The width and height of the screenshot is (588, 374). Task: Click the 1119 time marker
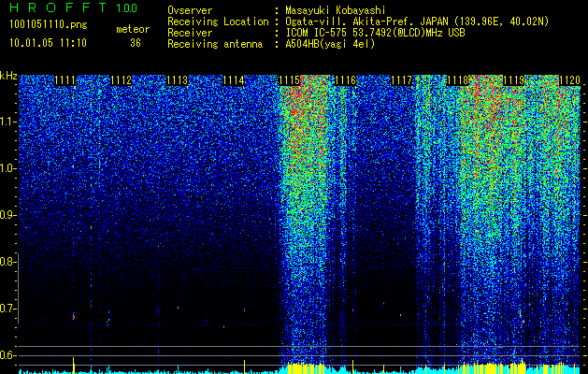pyautogui.click(x=514, y=80)
